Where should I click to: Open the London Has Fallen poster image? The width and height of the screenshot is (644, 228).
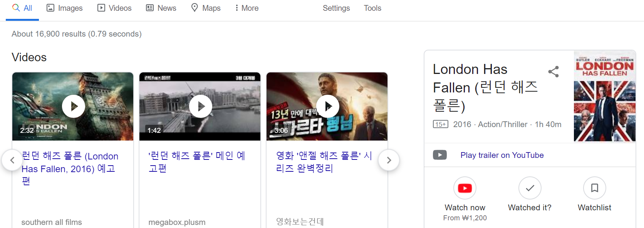[605, 96]
